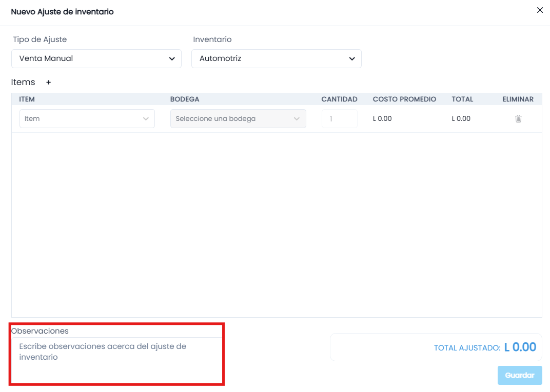Expand the Item selector in the table
The width and height of the screenshot is (550, 392).
point(87,119)
